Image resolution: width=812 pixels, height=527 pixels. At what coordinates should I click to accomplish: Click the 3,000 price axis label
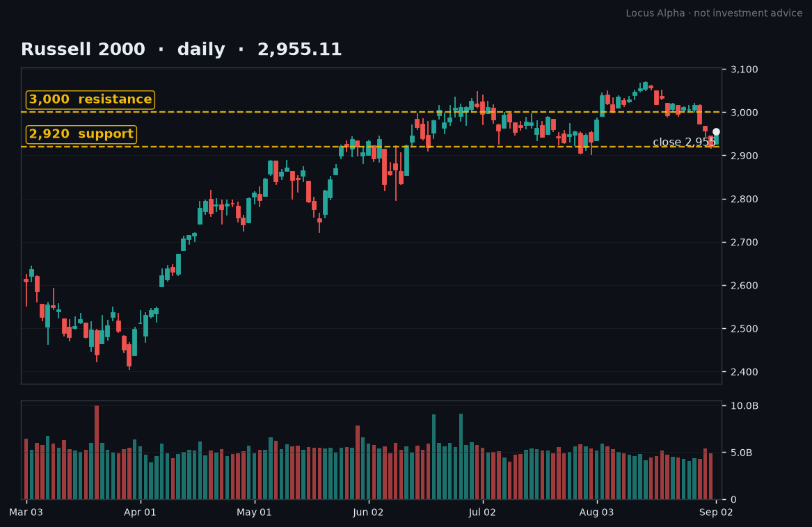(x=745, y=113)
